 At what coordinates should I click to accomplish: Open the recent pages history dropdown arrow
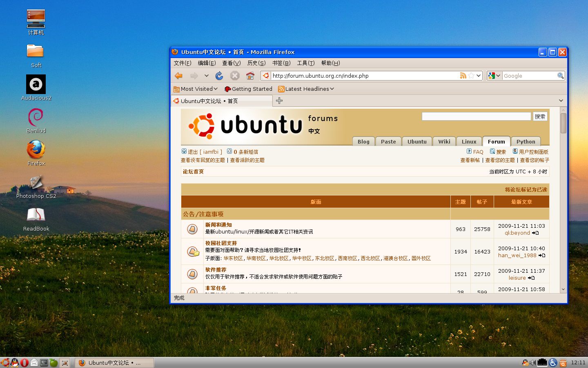207,76
